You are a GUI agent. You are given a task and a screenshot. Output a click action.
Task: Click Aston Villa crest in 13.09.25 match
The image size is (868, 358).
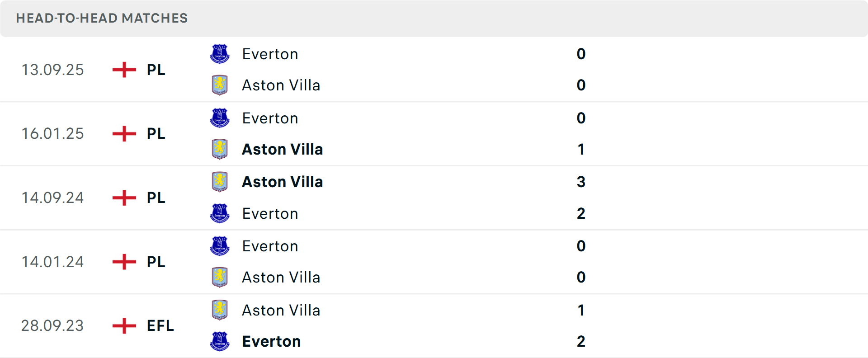coord(220,85)
